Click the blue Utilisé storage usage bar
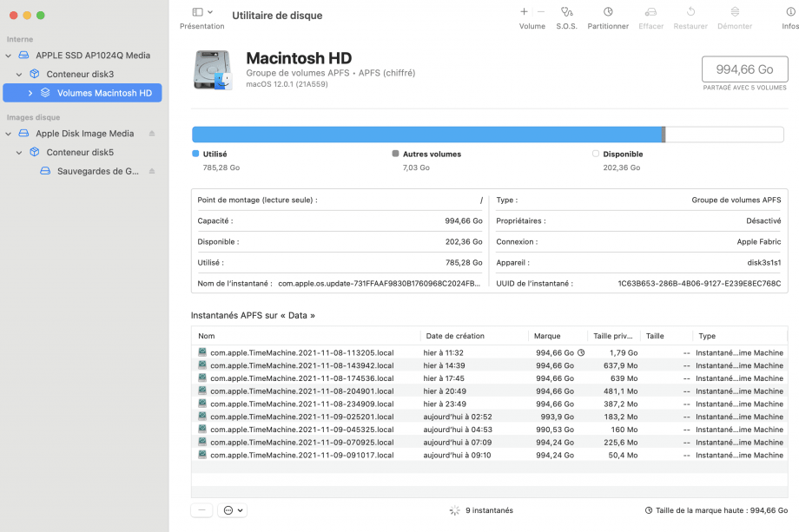The height and width of the screenshot is (532, 799). (426, 135)
